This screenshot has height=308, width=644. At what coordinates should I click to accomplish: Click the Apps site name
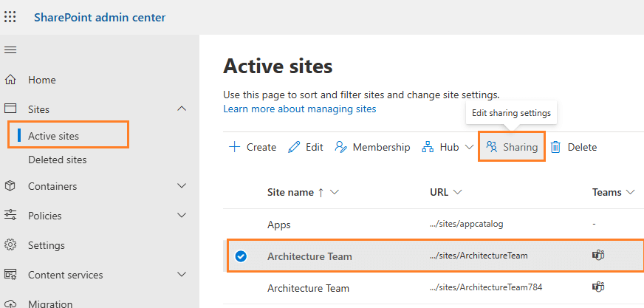point(279,225)
